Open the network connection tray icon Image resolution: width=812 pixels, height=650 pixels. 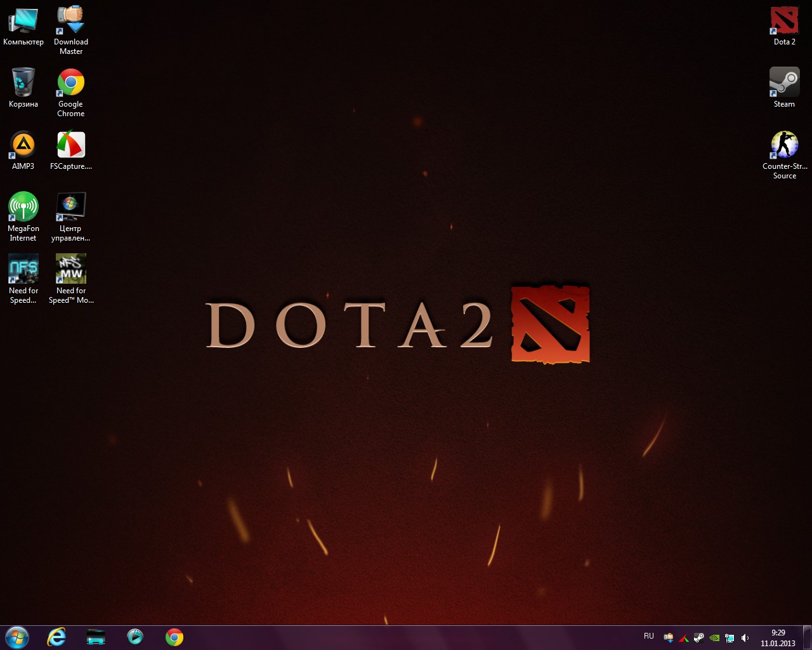tap(730, 638)
